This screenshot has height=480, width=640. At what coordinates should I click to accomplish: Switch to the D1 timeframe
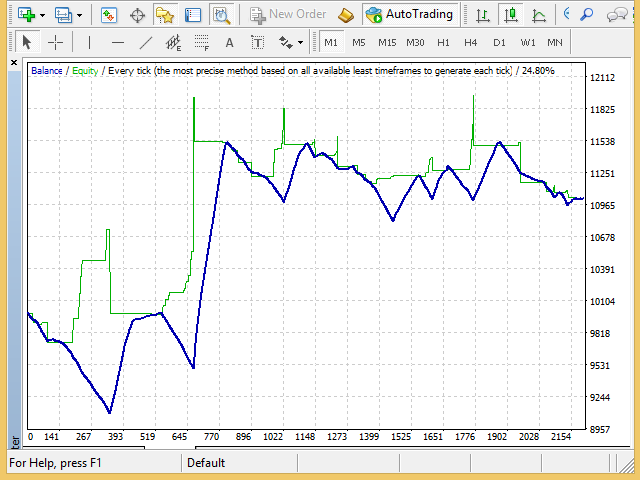click(499, 42)
